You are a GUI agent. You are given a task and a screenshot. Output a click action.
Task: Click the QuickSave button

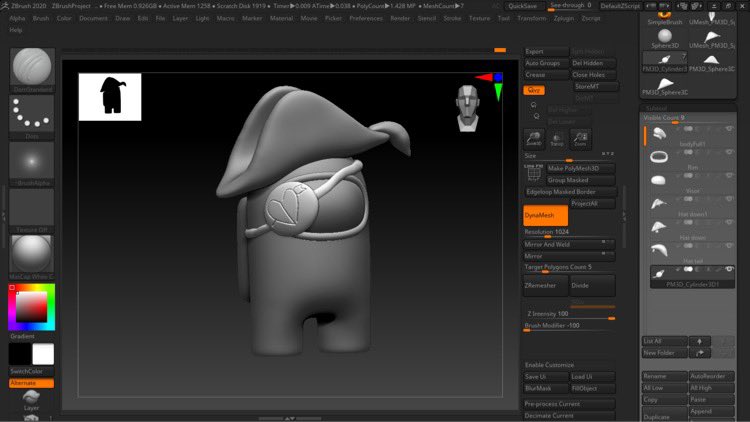tap(522, 6)
